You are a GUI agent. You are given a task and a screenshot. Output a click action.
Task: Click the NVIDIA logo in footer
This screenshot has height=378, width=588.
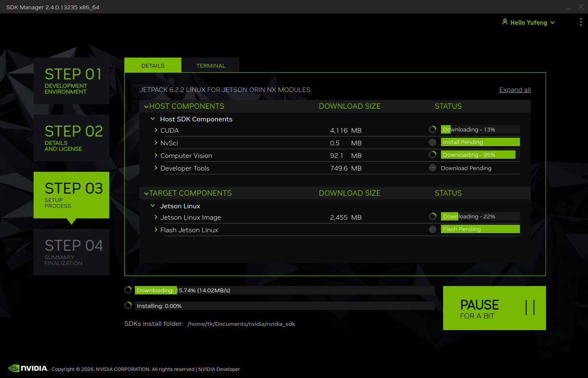[28, 368]
